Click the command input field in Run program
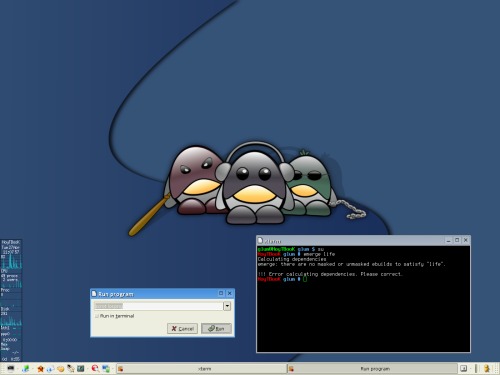Viewport: 500px width, 375px height. (x=158, y=306)
